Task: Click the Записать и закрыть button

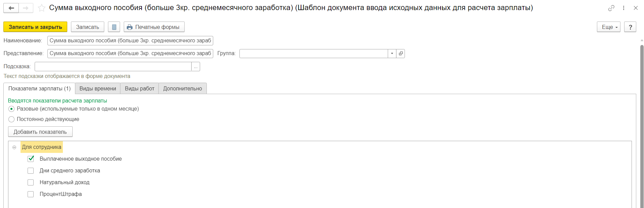Action: pyautogui.click(x=35, y=27)
